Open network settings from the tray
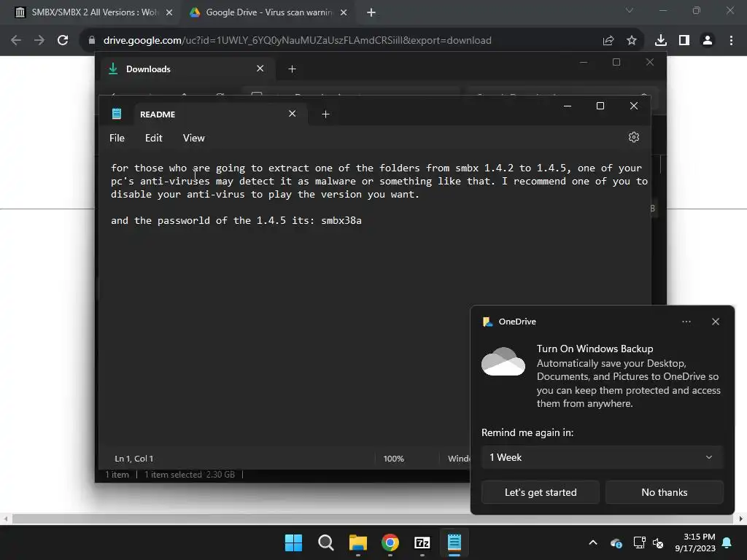The height and width of the screenshot is (560, 747). [x=639, y=542]
